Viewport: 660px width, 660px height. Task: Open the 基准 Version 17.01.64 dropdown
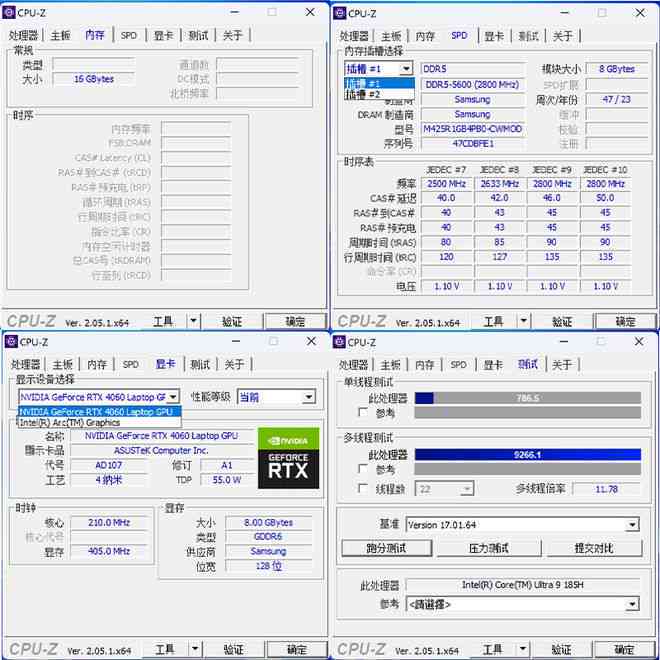pyautogui.click(x=522, y=525)
